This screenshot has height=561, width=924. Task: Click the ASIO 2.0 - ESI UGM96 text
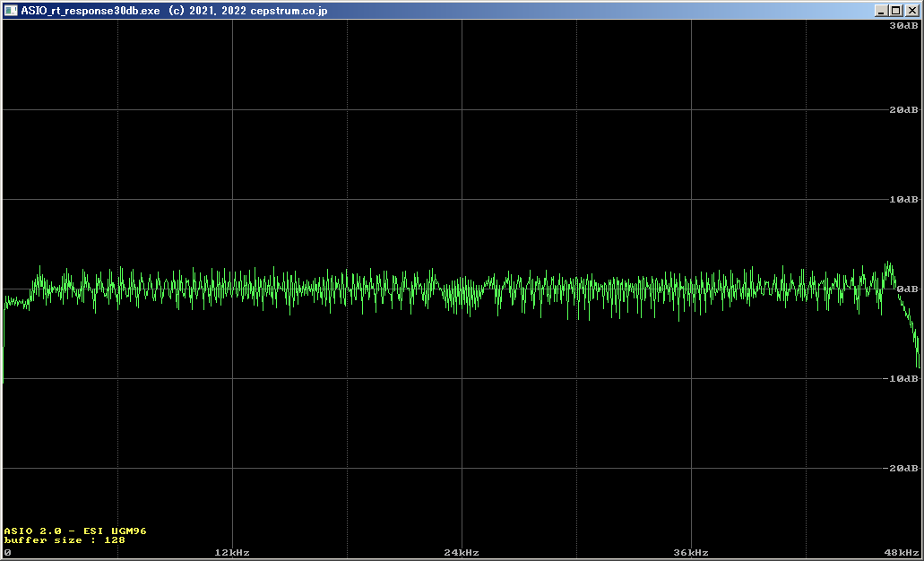coord(75,531)
